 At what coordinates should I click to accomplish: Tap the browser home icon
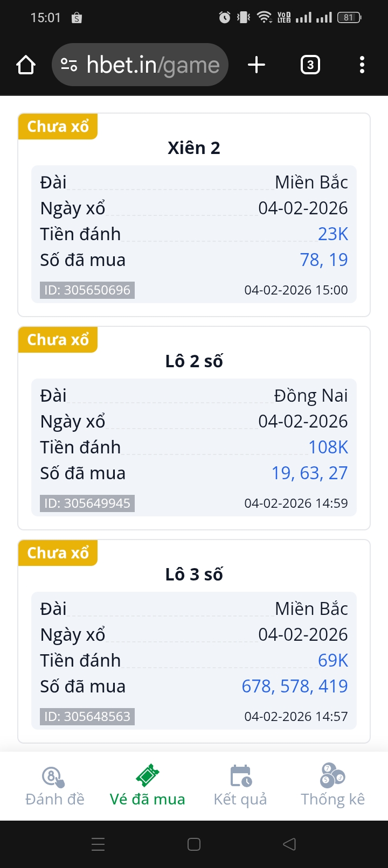tap(26, 65)
